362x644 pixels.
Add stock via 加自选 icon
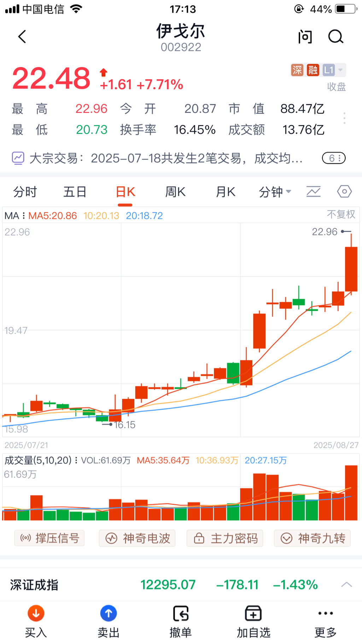pyautogui.click(x=253, y=614)
